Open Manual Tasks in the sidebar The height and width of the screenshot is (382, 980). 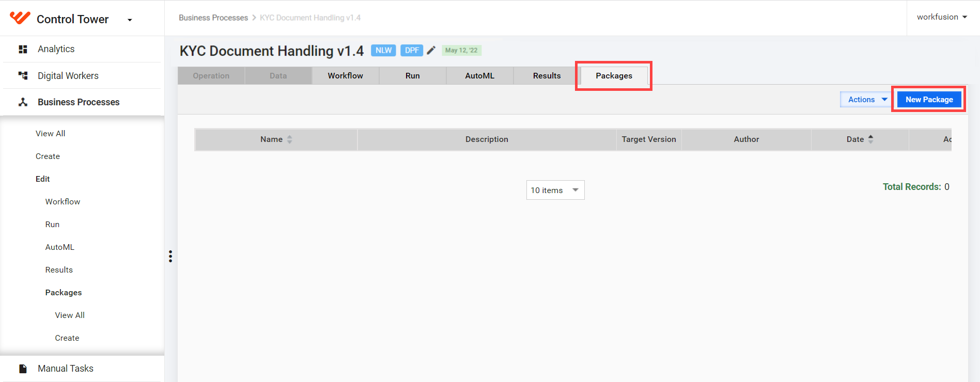tap(66, 369)
